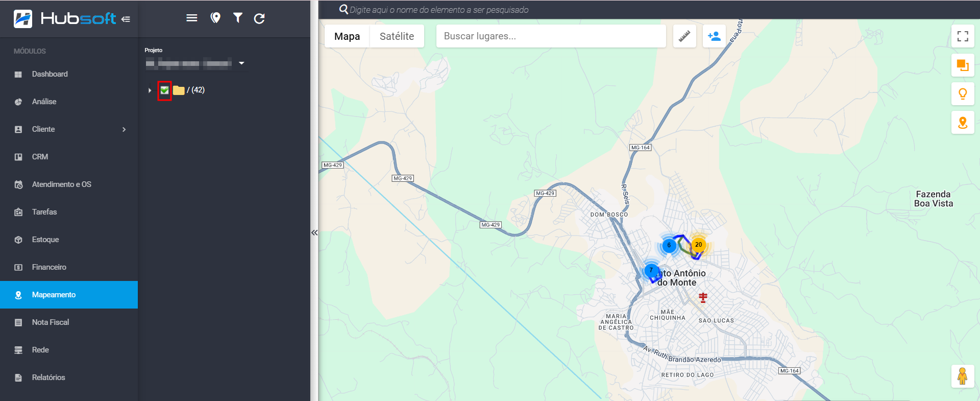Expand the root folder tree arrow
980x401 pixels.
click(150, 90)
